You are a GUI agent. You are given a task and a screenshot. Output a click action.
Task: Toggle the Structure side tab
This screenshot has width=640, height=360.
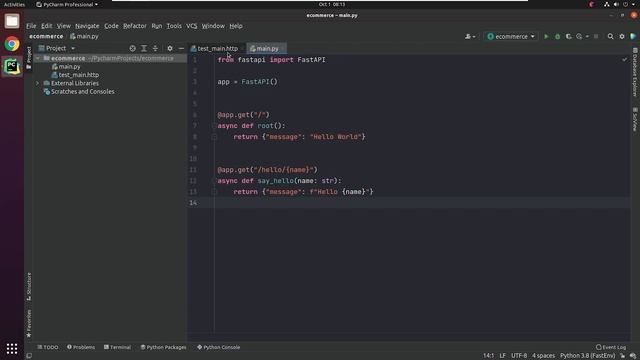click(29, 286)
